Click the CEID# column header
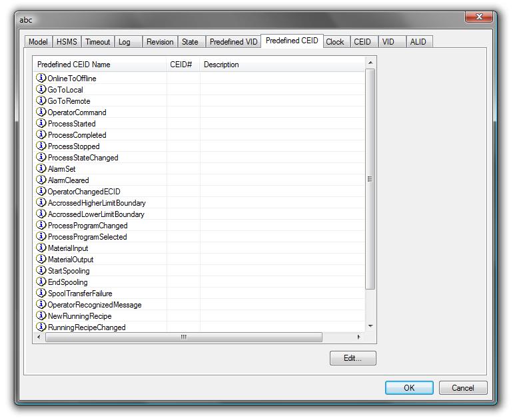The height and width of the screenshot is (420, 513). 182,65
